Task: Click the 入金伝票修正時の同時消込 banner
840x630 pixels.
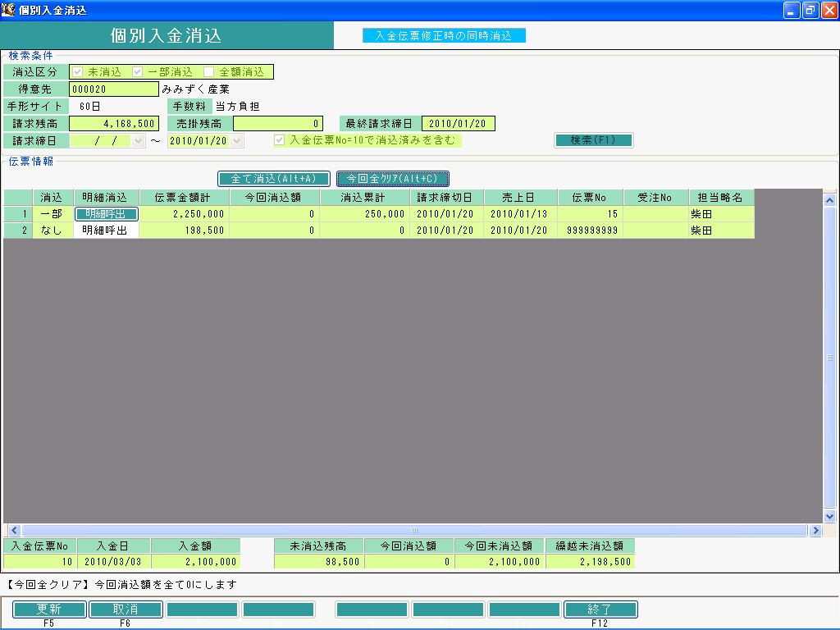Action: [x=444, y=35]
